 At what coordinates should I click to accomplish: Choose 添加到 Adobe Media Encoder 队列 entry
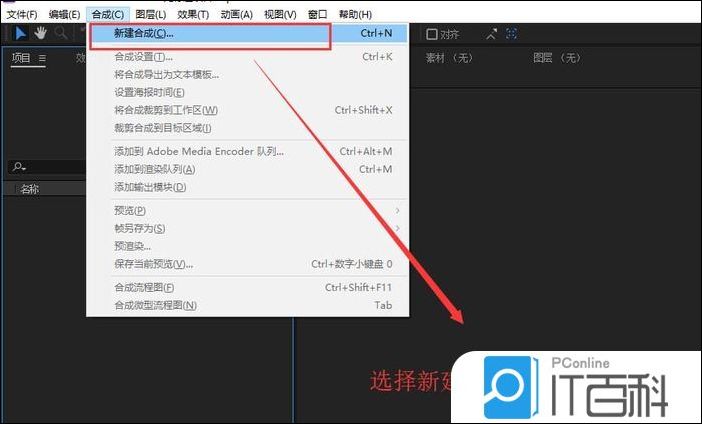coord(247,151)
